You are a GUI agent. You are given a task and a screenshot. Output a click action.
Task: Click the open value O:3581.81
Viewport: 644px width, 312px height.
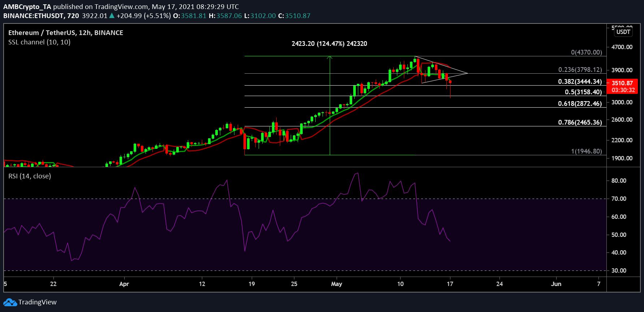190,16
